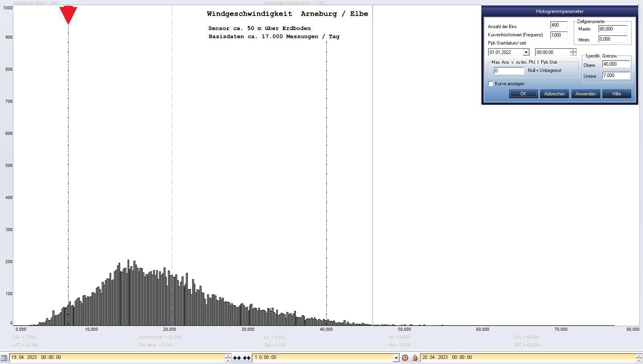Click the Ppk start time spinner
Viewport: 643px width, 364px height.
tap(573, 52)
